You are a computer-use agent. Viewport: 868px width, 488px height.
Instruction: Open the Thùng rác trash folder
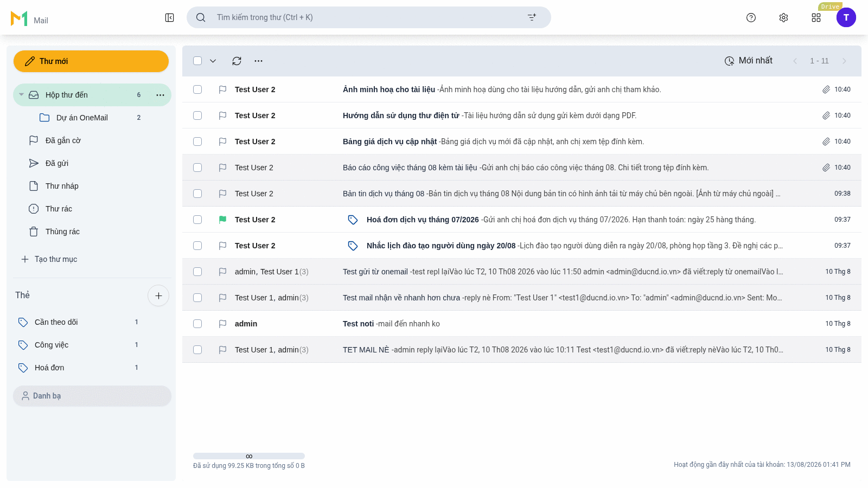(x=92, y=232)
